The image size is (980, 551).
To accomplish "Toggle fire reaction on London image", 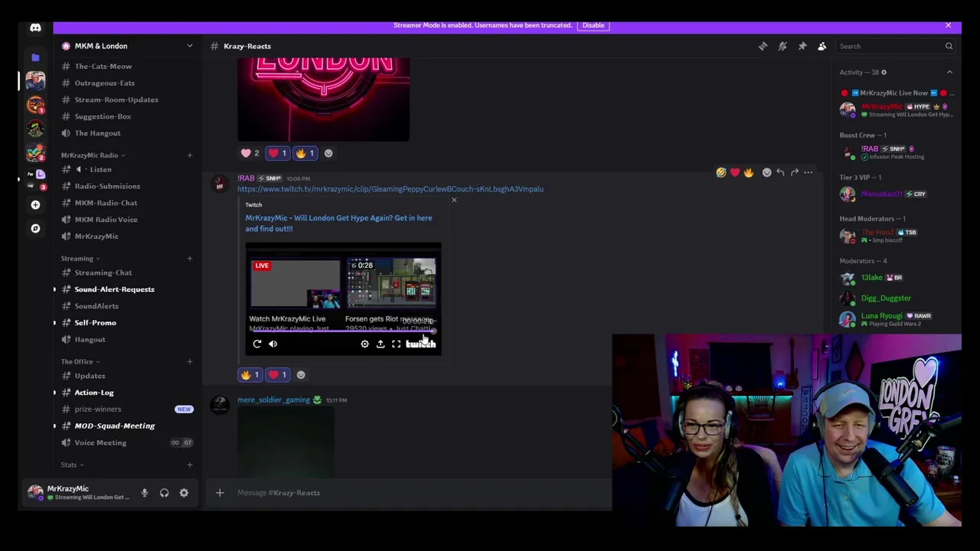I will [305, 153].
